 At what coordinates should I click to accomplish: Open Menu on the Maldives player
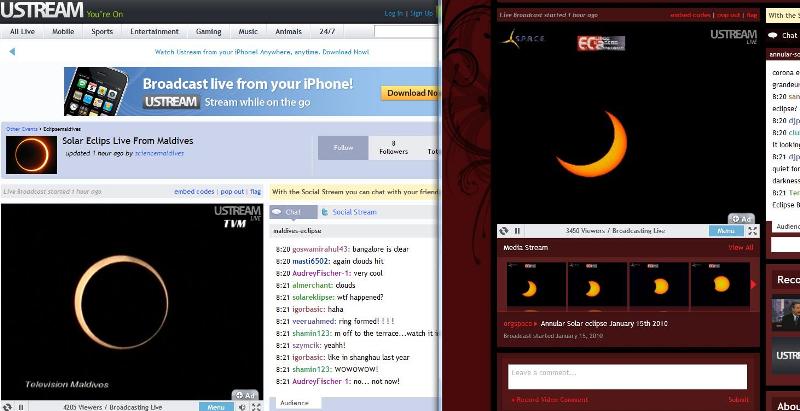[x=216, y=407]
